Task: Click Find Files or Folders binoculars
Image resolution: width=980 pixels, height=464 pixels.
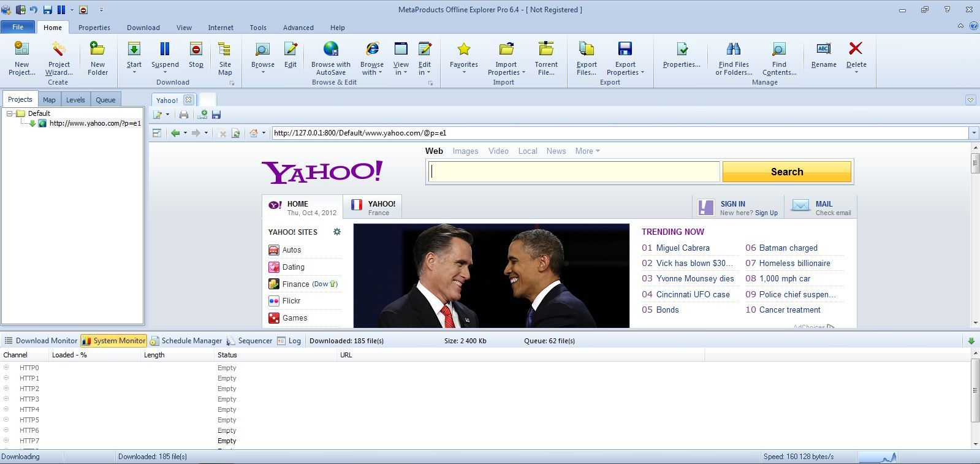Action: click(734, 49)
